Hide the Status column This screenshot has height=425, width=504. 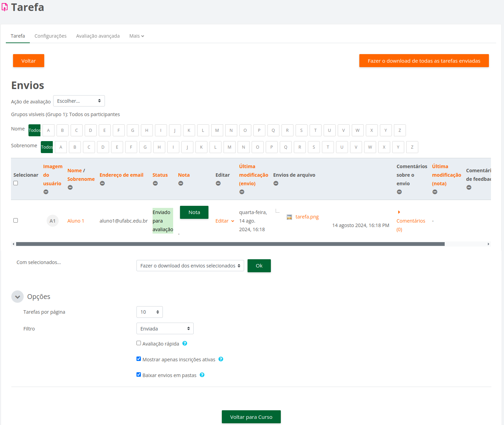tap(155, 183)
